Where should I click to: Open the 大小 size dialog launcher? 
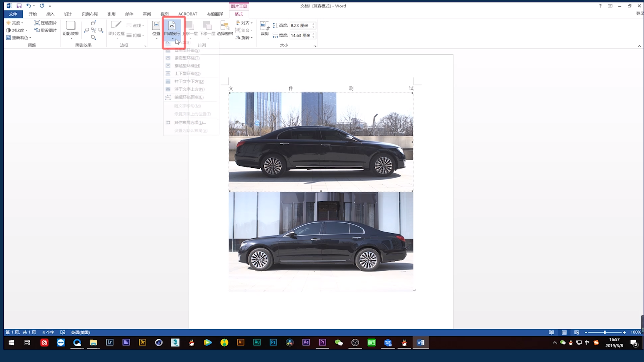tap(315, 46)
